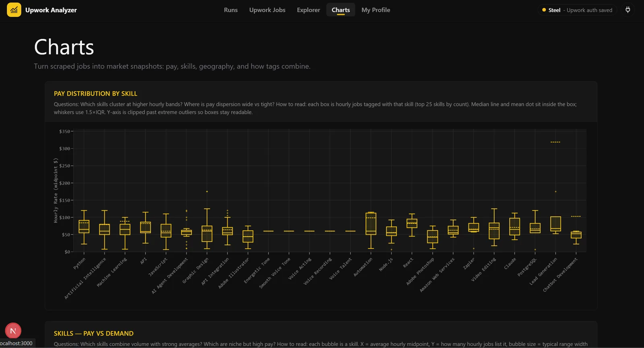The width and height of the screenshot is (644, 348).
Task: Click the "Machine Learning" axis label
Action: click(112, 272)
